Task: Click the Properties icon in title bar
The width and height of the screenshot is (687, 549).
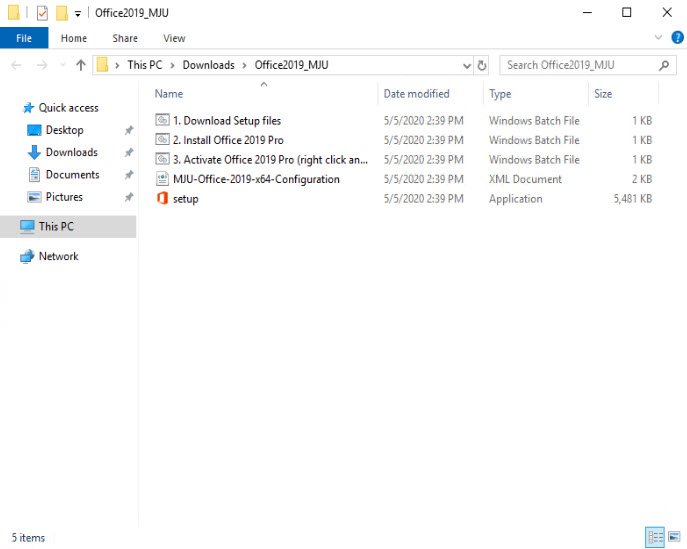Action: [x=42, y=13]
